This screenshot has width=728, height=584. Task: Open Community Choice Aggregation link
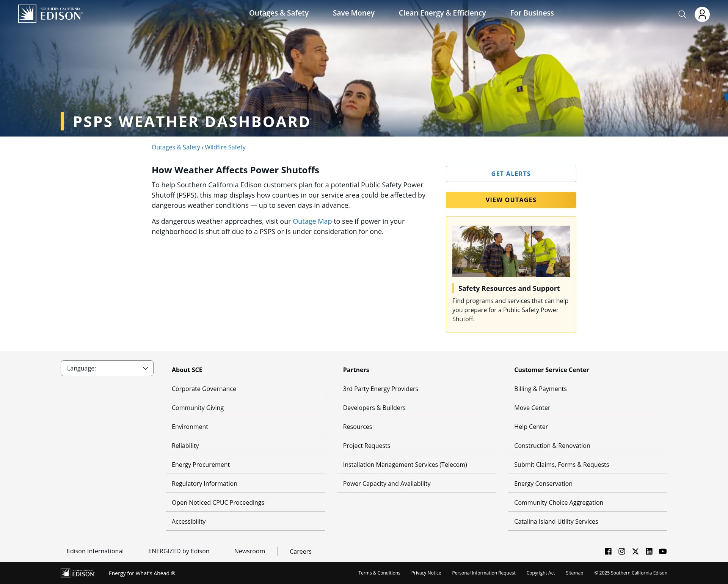pos(558,502)
